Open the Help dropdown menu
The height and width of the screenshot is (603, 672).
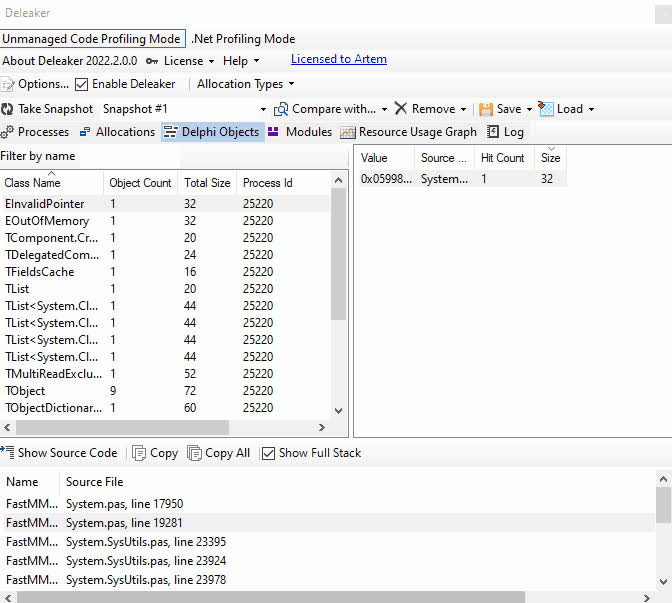[241, 61]
